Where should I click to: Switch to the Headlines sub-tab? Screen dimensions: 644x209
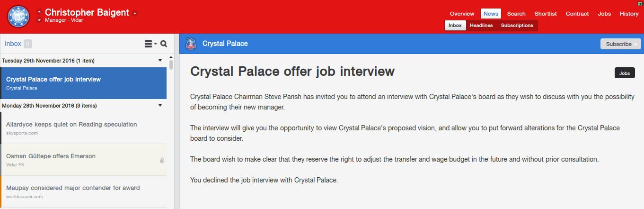[x=481, y=26]
